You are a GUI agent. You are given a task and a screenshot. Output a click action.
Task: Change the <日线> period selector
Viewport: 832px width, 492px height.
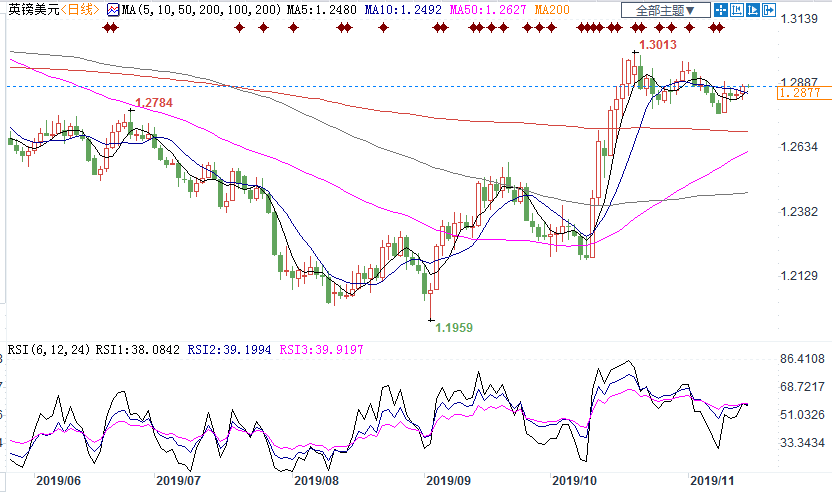pyautogui.click(x=78, y=10)
